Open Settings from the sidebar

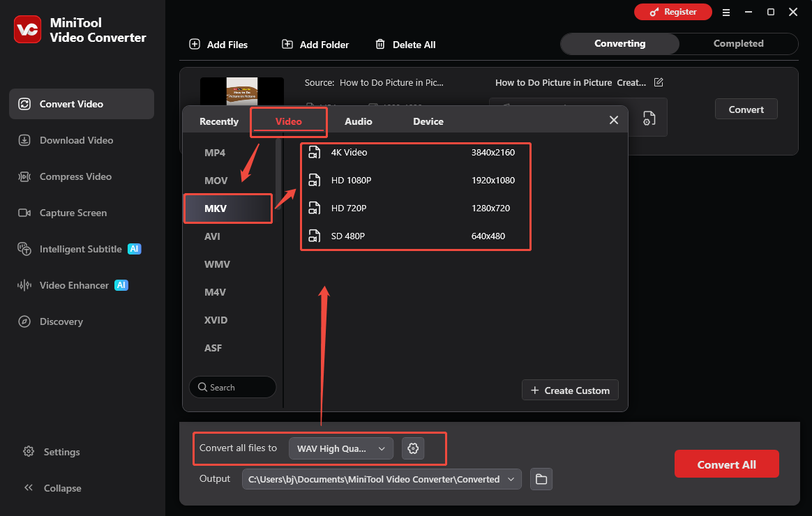click(x=51, y=452)
